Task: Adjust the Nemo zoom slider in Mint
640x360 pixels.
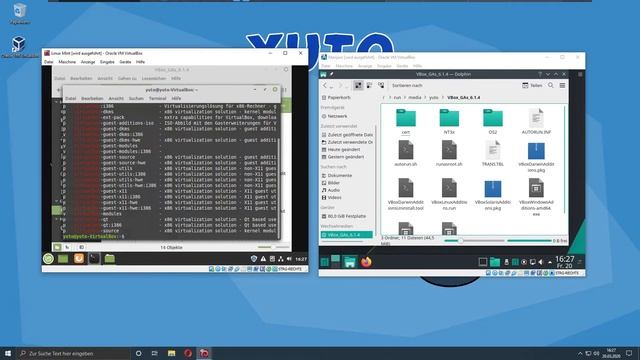Action: [x=272, y=247]
